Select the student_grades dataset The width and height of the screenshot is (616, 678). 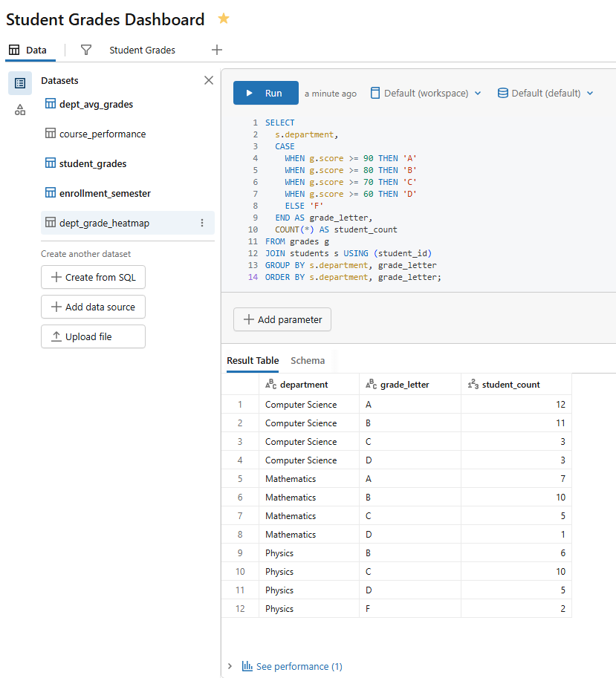pyautogui.click(x=128, y=163)
